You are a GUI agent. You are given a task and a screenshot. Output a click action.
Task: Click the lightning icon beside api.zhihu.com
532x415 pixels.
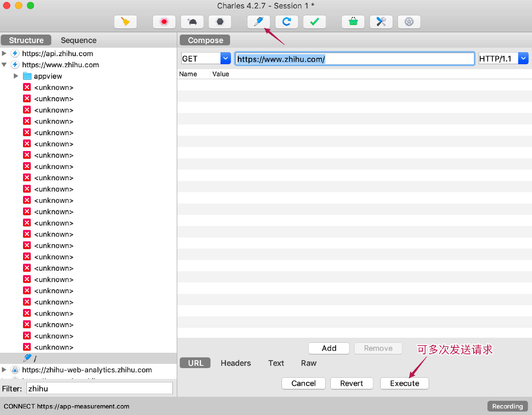pyautogui.click(x=15, y=53)
